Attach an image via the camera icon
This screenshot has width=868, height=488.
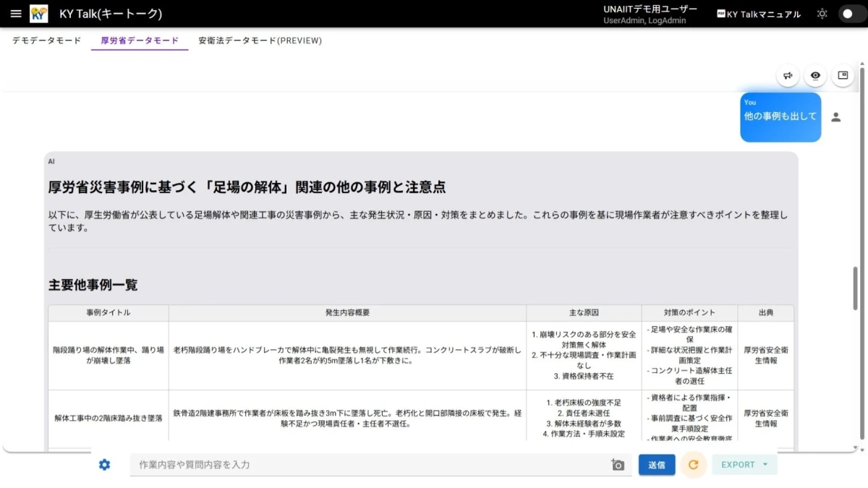(x=617, y=465)
